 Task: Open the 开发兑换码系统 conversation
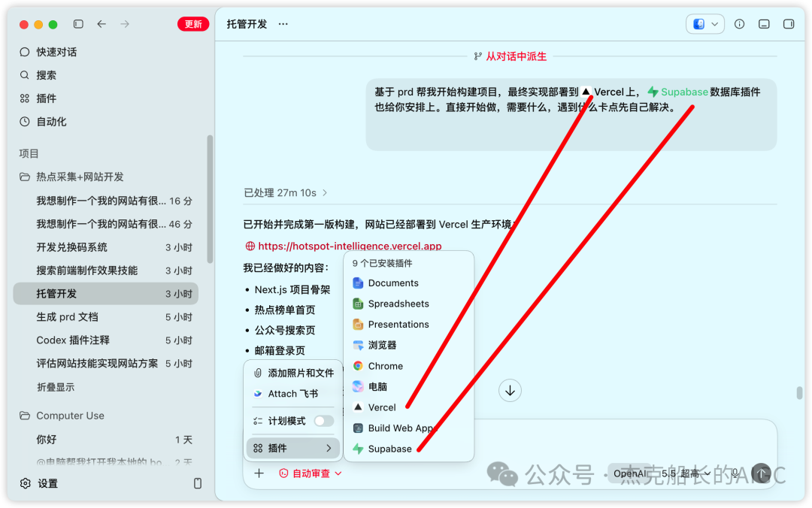(106, 247)
